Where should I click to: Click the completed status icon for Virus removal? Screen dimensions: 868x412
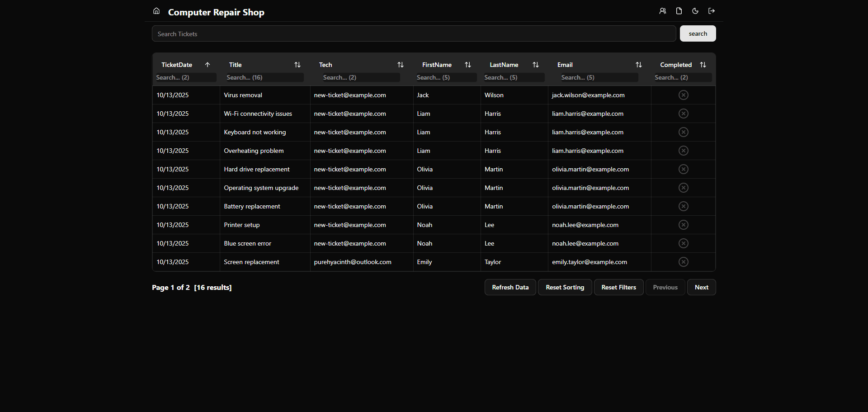pyautogui.click(x=683, y=95)
